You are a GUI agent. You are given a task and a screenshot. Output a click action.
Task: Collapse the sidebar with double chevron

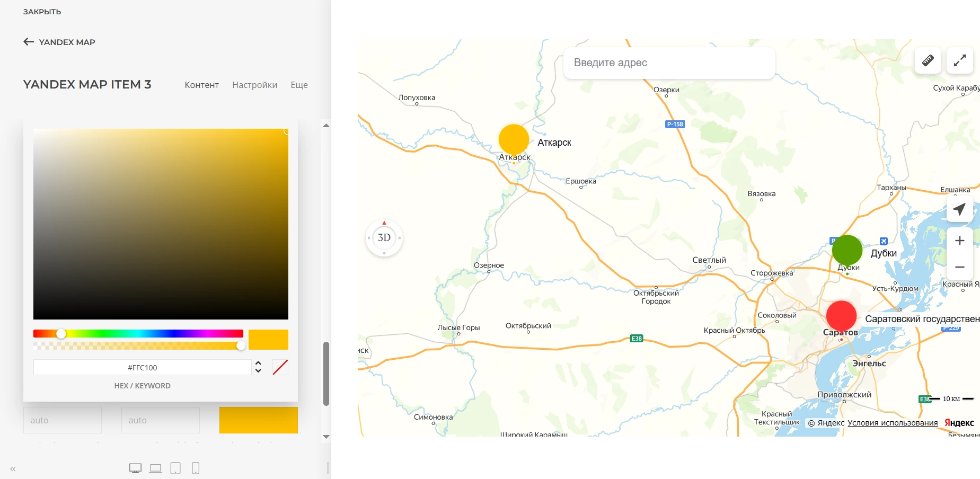pos(13,469)
